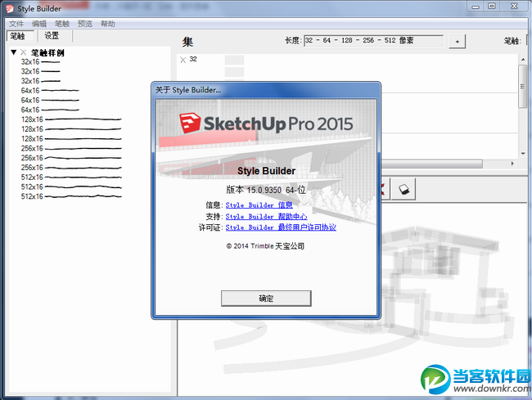Select the second 32x16 stroke sample

click(40, 71)
